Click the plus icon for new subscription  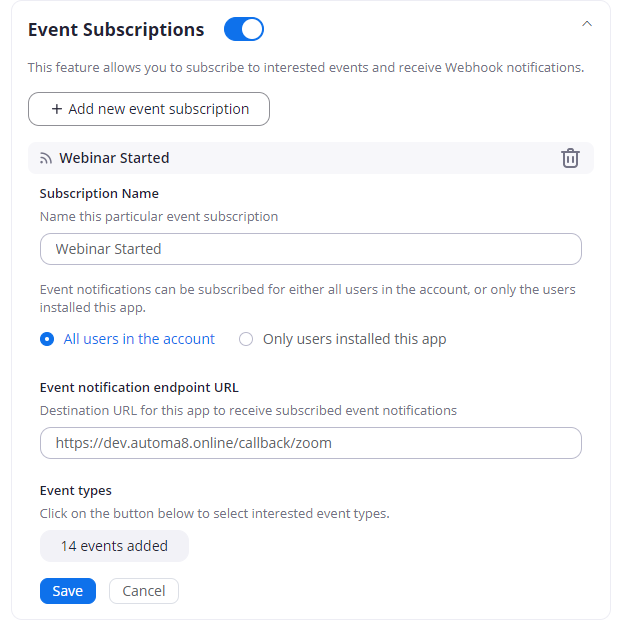pos(57,109)
